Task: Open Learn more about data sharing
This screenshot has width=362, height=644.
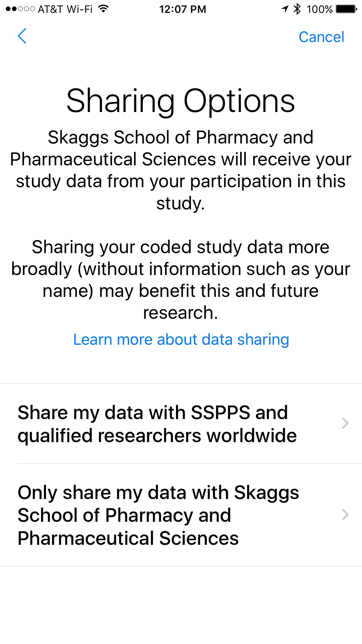Action: click(181, 339)
